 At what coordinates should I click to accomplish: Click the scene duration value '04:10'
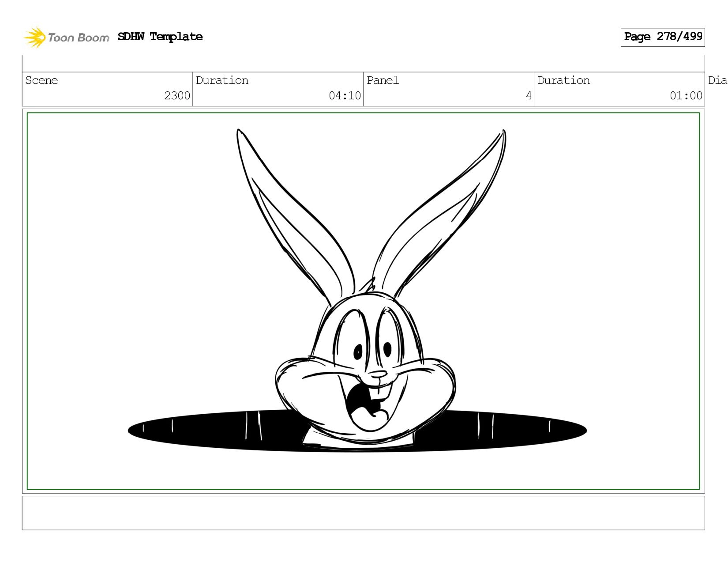pos(345,96)
